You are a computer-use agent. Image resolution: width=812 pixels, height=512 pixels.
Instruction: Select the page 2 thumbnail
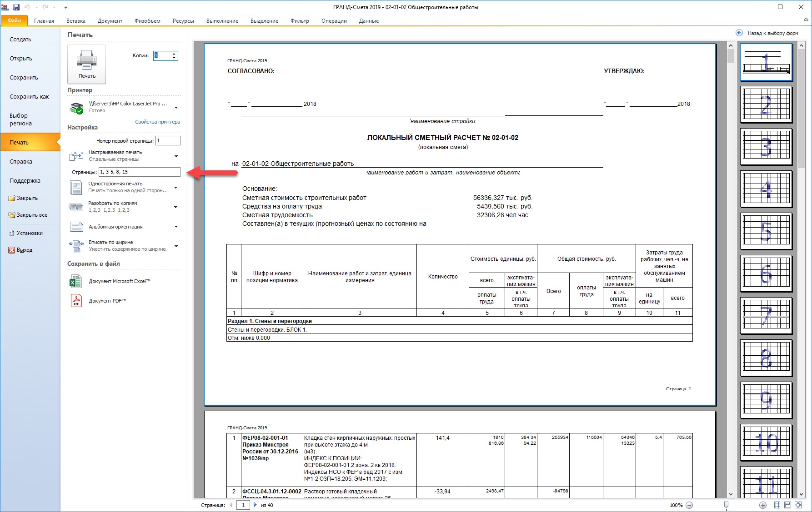pos(766,104)
